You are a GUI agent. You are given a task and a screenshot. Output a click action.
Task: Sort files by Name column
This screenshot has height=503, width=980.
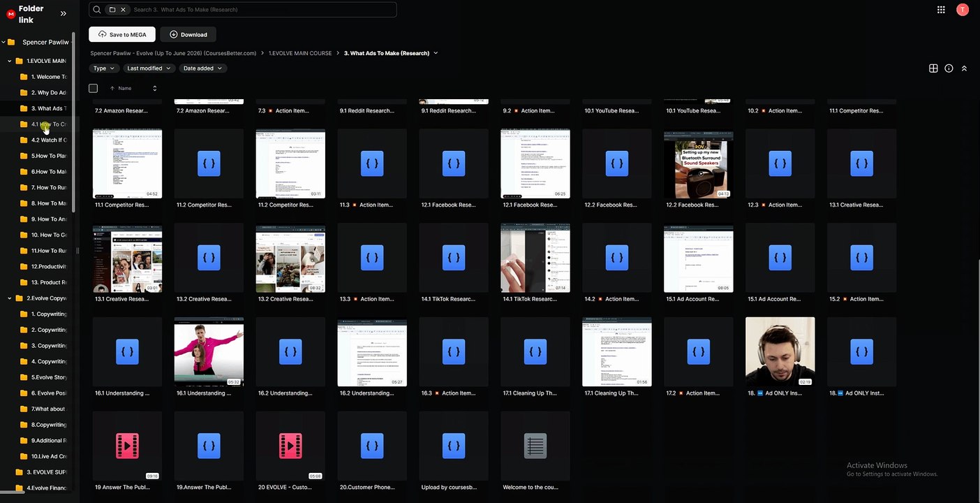(x=125, y=89)
